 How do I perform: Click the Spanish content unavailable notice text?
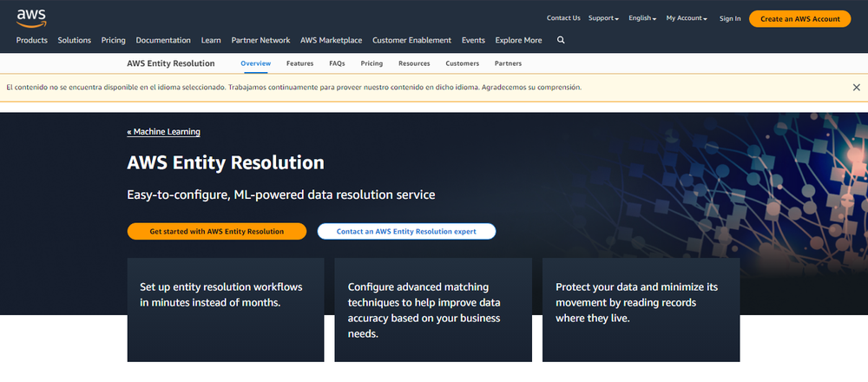point(294,88)
